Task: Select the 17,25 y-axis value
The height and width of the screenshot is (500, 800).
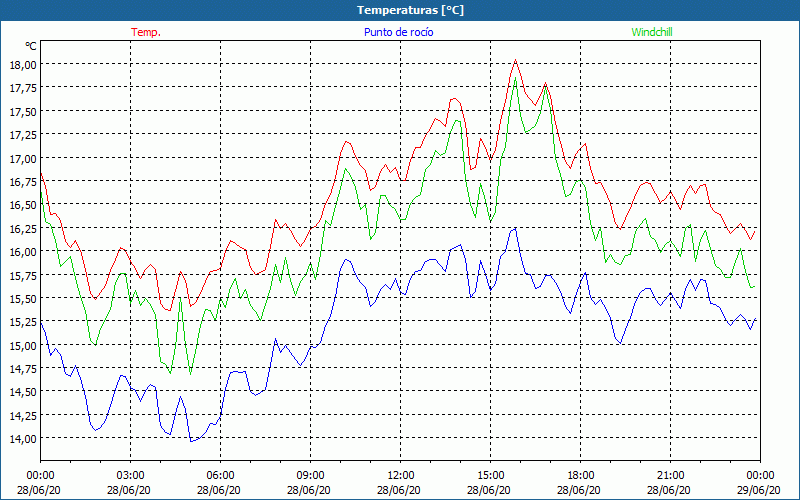Action: tap(23, 135)
